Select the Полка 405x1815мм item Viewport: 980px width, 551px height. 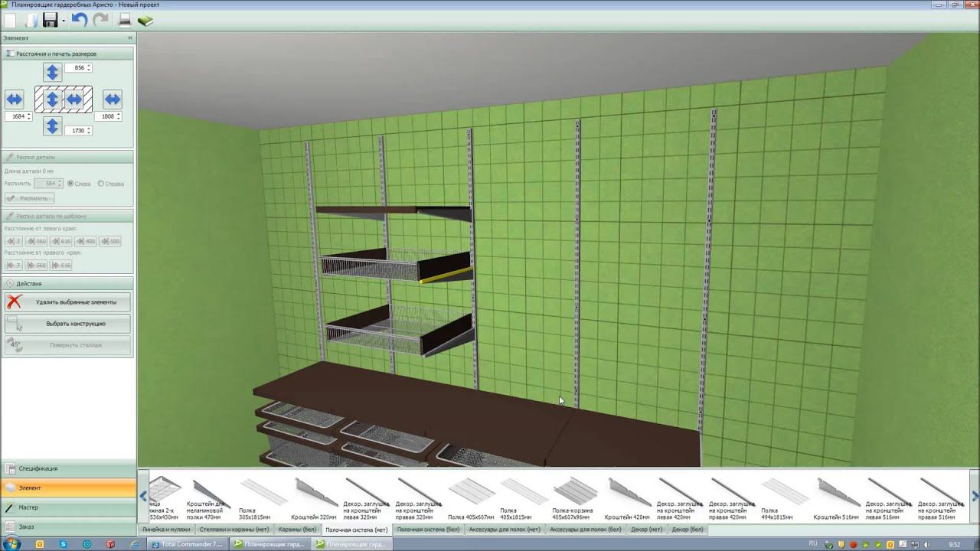523,497
